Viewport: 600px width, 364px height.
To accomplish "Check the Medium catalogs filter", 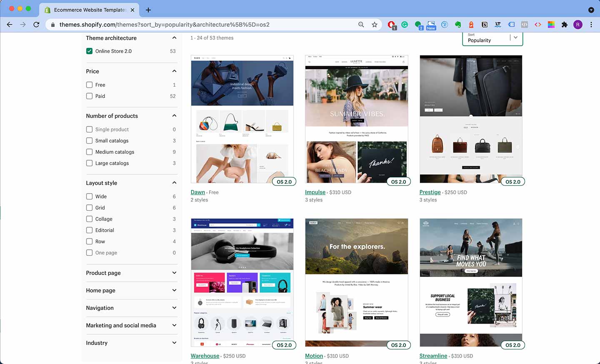I will [x=89, y=152].
